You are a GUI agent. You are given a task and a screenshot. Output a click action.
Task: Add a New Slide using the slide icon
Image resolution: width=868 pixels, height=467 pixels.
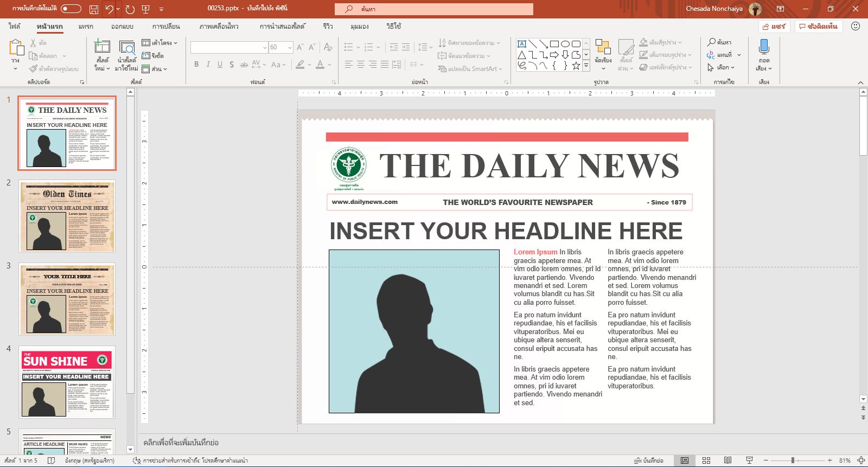tap(102, 47)
